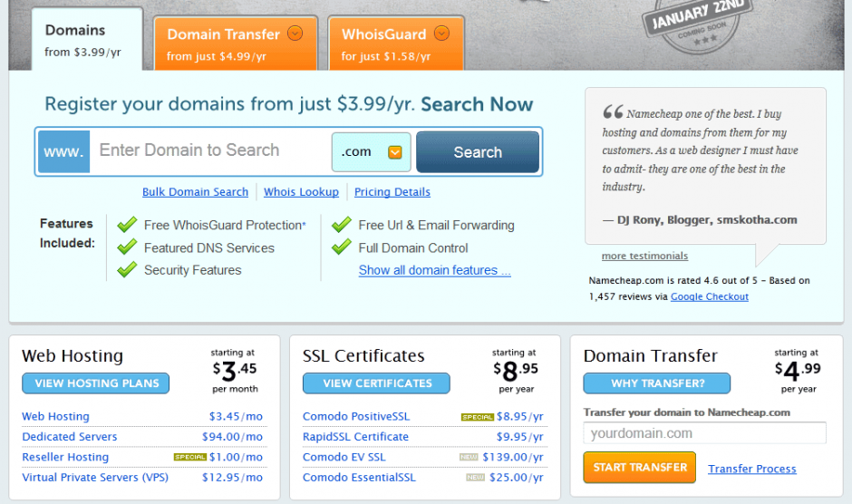The image size is (852, 504).
Task: Click the Why Transfer? button
Action: click(657, 383)
